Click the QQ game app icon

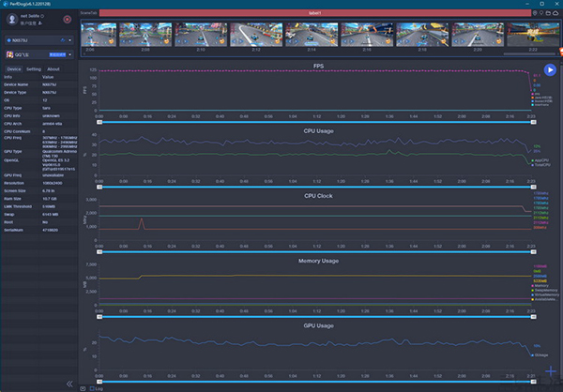(x=10, y=55)
